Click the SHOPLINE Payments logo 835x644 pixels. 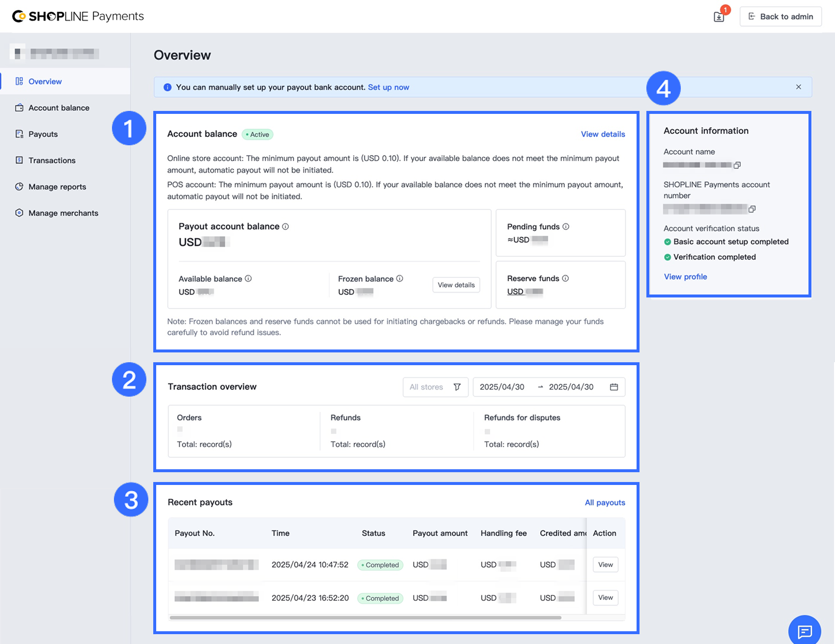[x=78, y=16]
